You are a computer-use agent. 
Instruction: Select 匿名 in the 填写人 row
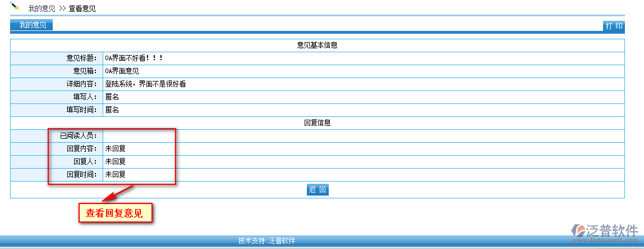point(112,97)
